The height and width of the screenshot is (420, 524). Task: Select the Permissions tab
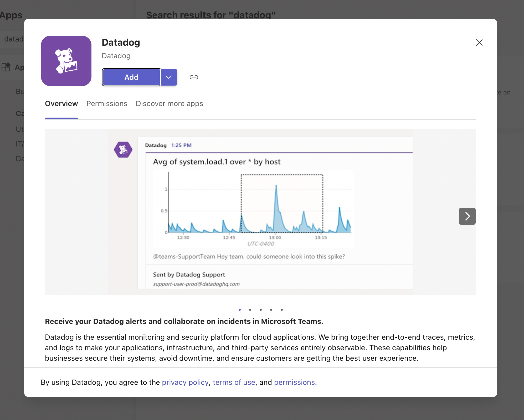106,103
